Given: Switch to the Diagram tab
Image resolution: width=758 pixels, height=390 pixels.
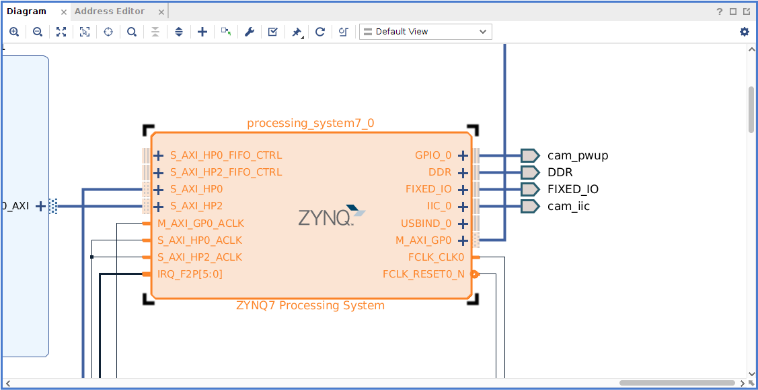Looking at the screenshot, I should (27, 11).
